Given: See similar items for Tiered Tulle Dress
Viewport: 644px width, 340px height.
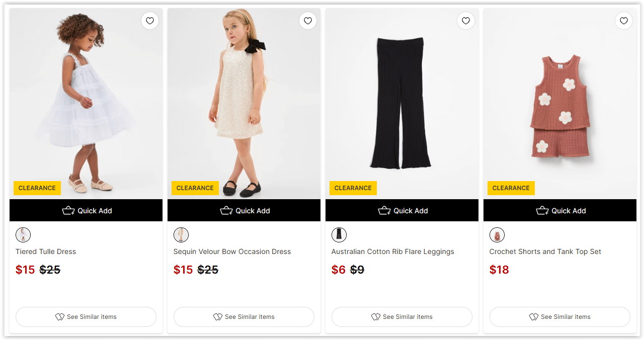Looking at the screenshot, I should pos(86,317).
